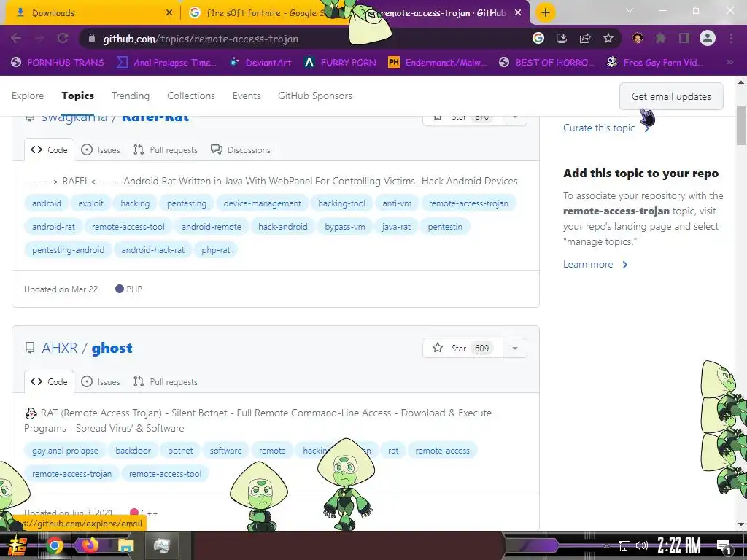This screenshot has width=747, height=560.
Task: Select the android-rat topic tag
Action: click(53, 227)
